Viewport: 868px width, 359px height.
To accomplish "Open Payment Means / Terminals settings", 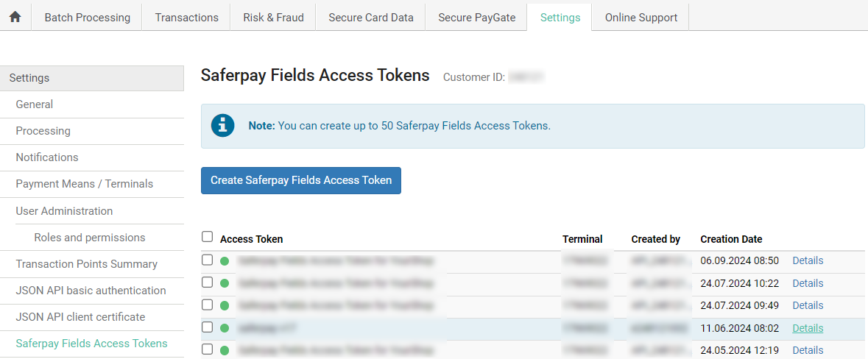I will (x=85, y=184).
